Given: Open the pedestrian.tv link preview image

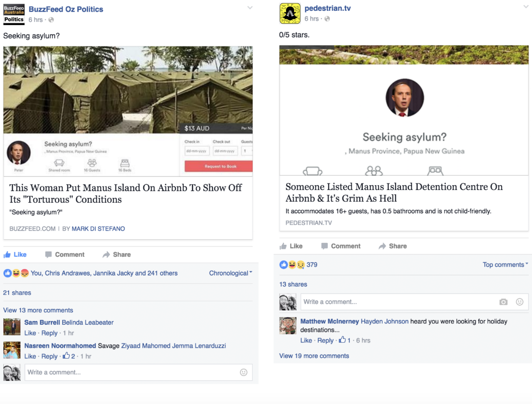Looking at the screenshot, I should (x=404, y=110).
